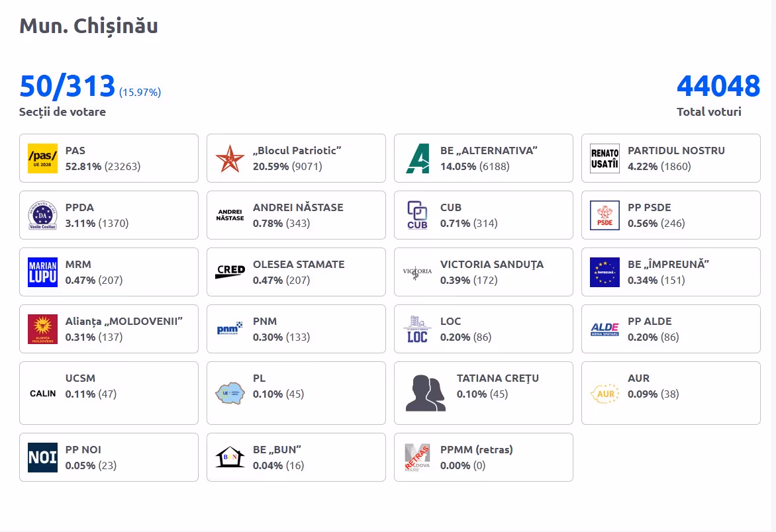This screenshot has width=776, height=532.
Task: Click the Mun. Chișinău heading
Action: pyautogui.click(x=89, y=26)
